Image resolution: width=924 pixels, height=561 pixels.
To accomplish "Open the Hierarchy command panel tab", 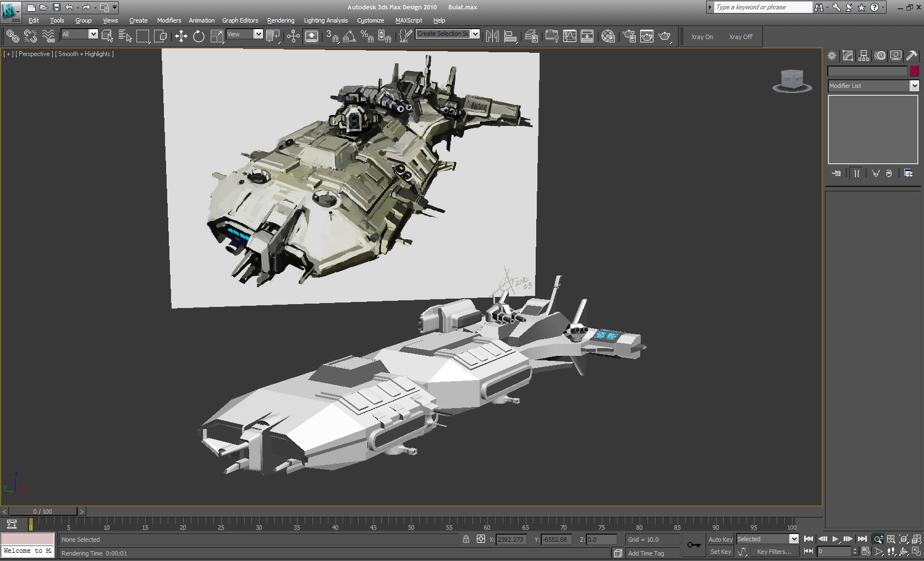I will click(x=864, y=56).
